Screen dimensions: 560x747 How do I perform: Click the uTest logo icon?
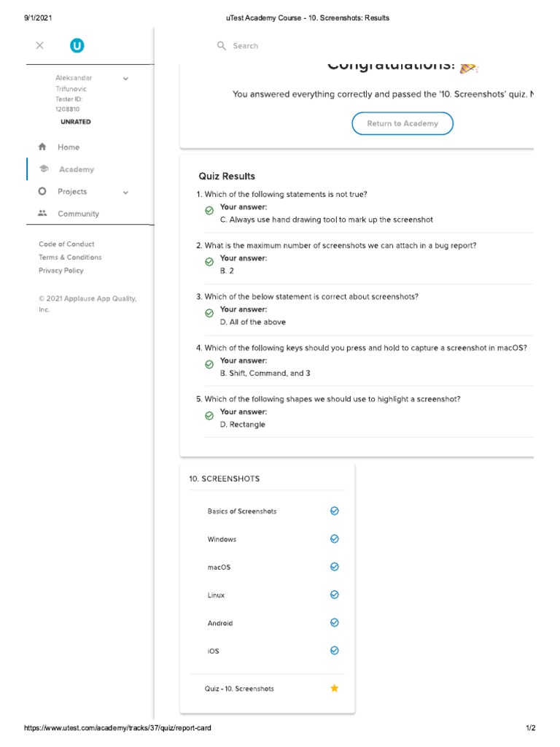click(x=77, y=46)
